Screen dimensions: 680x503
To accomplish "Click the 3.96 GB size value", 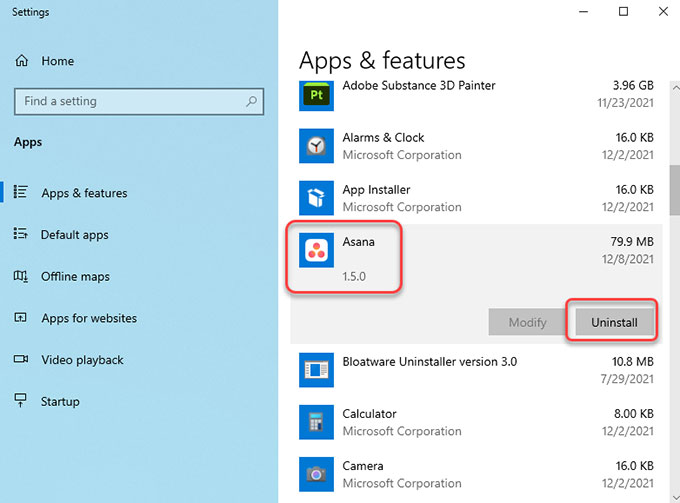I will pos(633,85).
